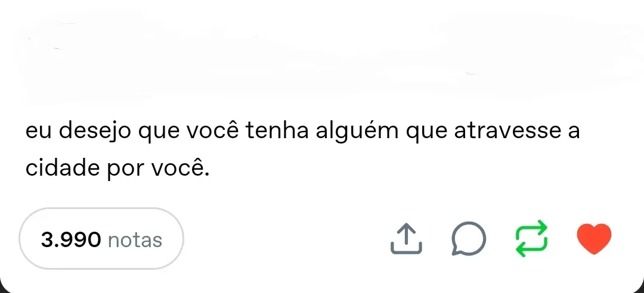Click the blurred header area above the post
The image size is (644, 293).
click(x=322, y=60)
